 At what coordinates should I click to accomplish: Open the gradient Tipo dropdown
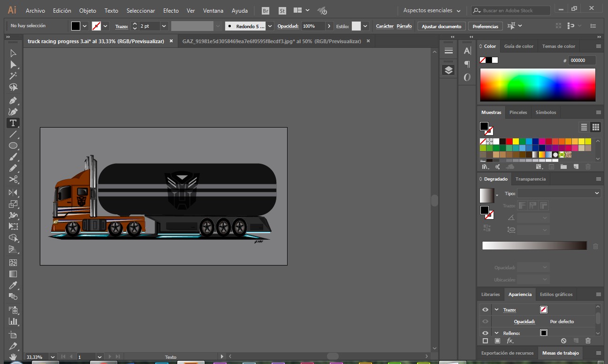click(559, 193)
